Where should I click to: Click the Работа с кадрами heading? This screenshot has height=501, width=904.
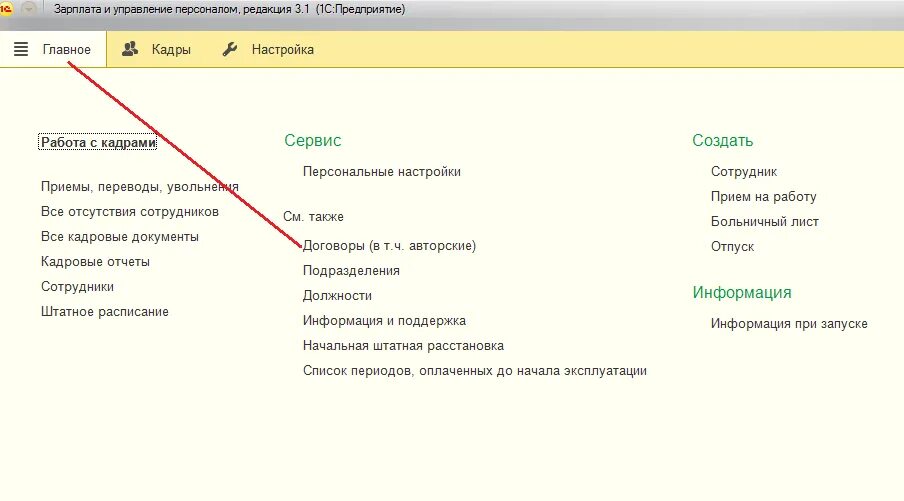(98, 142)
